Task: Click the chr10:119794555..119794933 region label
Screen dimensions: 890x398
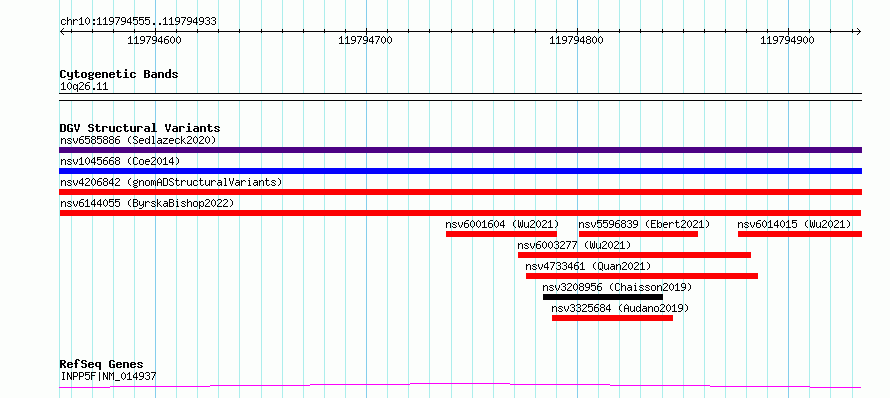Action: (x=138, y=22)
